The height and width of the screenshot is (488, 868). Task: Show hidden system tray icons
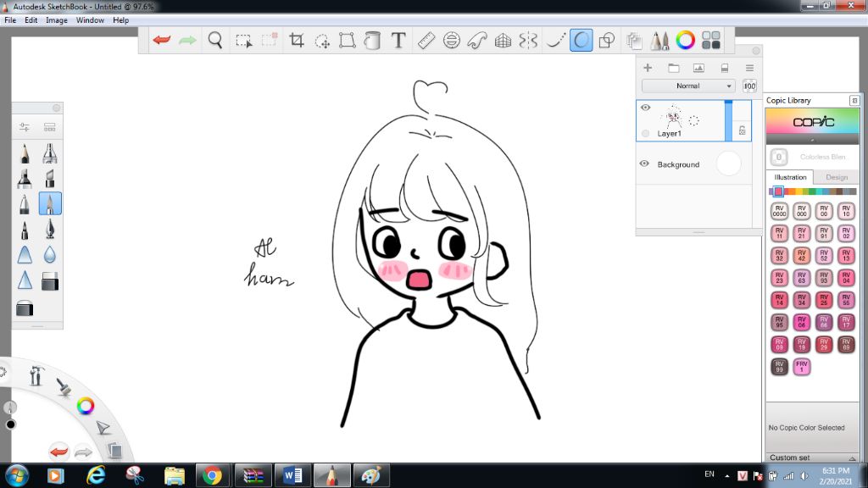point(726,476)
